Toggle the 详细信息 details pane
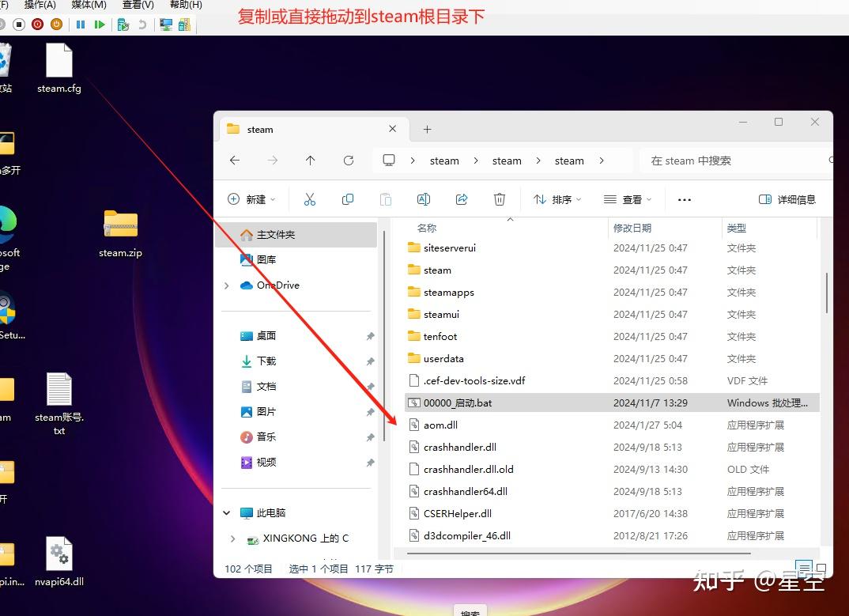Viewport: 849px width, 616px height. tap(787, 199)
